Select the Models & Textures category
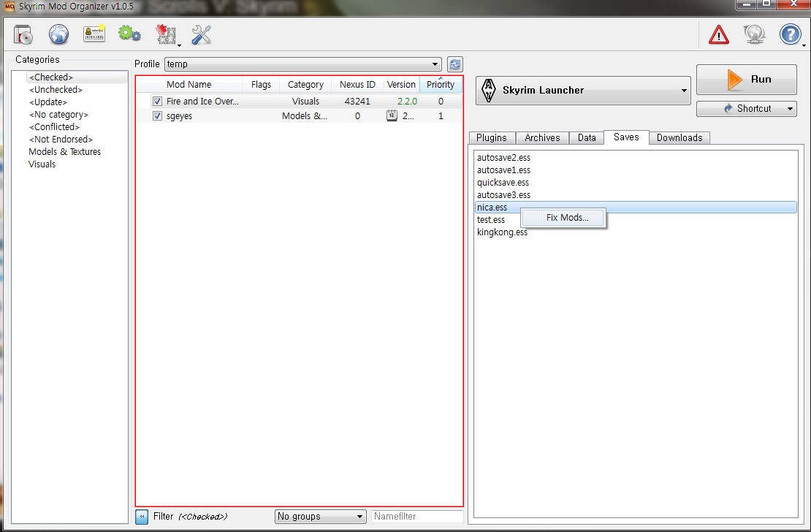 (64, 151)
